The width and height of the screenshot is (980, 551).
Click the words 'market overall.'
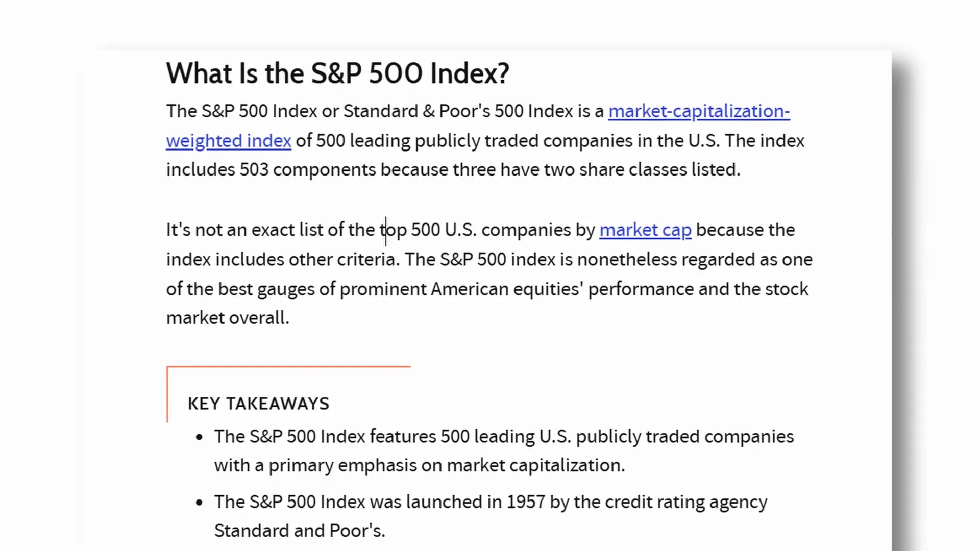(228, 318)
